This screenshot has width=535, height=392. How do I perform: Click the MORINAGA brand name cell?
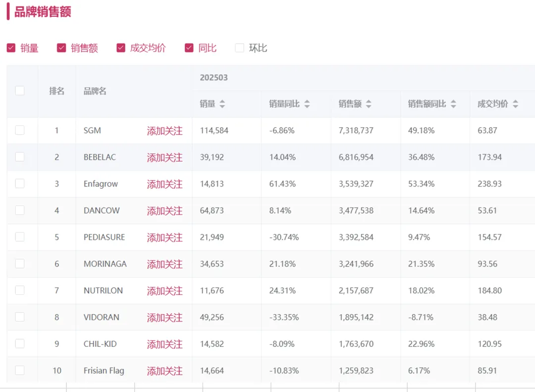tap(105, 264)
